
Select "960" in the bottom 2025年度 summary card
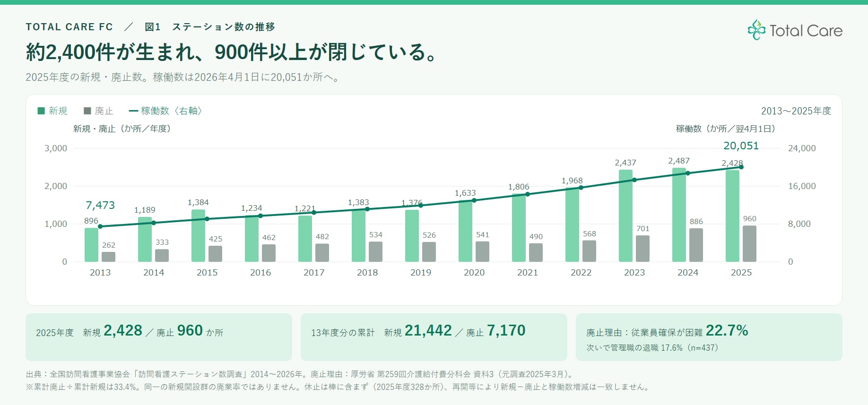190,330
